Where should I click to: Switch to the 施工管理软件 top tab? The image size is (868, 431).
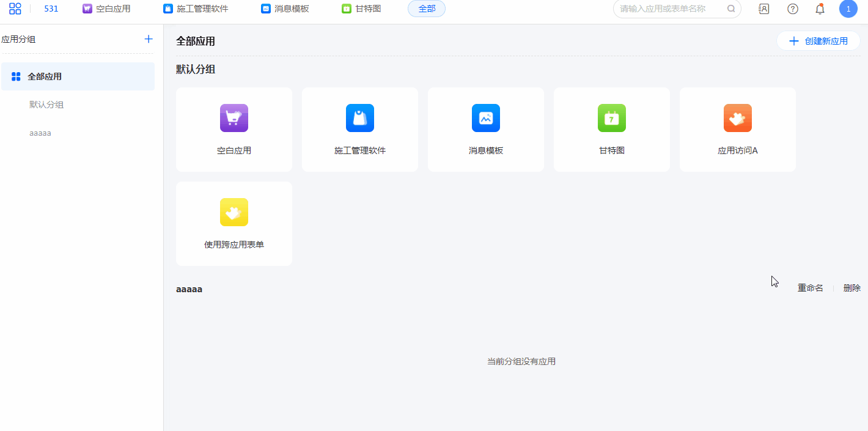196,9
